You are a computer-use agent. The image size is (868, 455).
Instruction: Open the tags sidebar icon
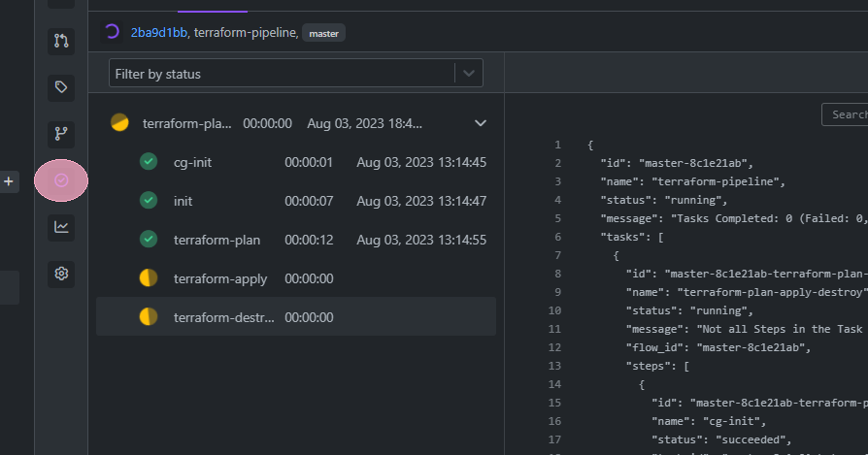[61, 86]
